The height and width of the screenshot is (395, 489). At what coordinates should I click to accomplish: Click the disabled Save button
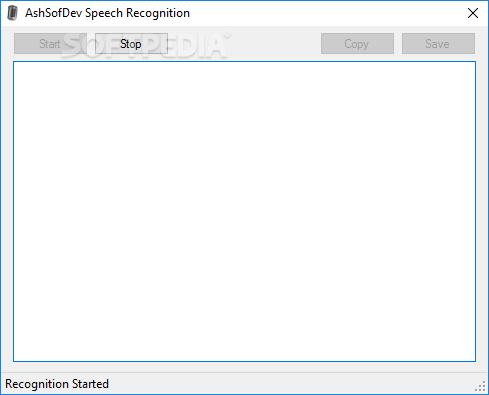(438, 44)
